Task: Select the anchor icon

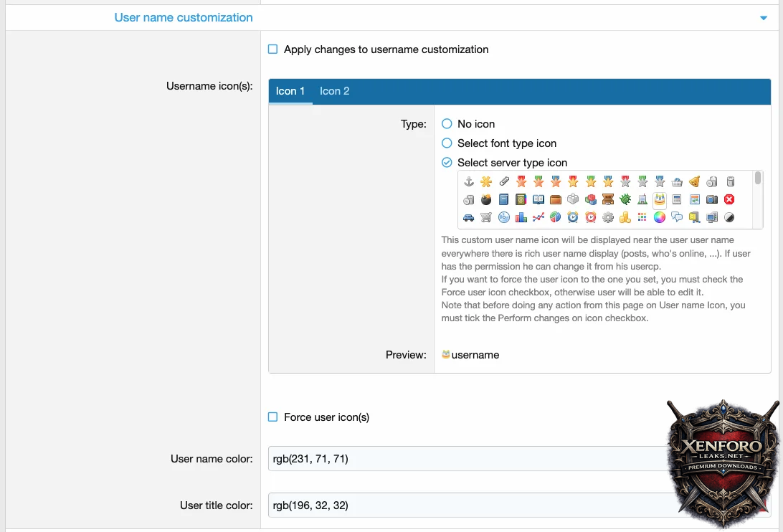Action: tap(469, 182)
